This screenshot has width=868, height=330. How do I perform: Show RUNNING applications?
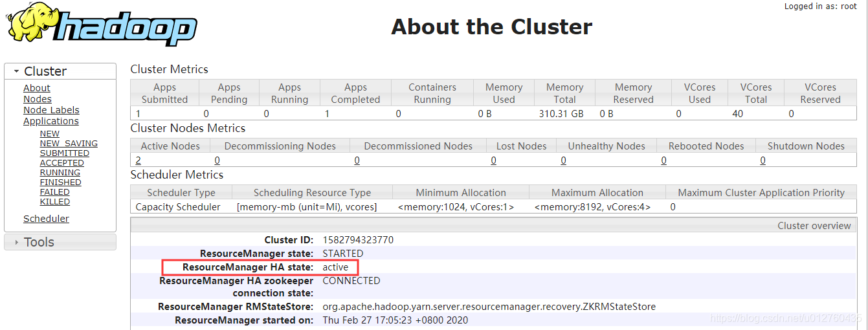(x=60, y=173)
